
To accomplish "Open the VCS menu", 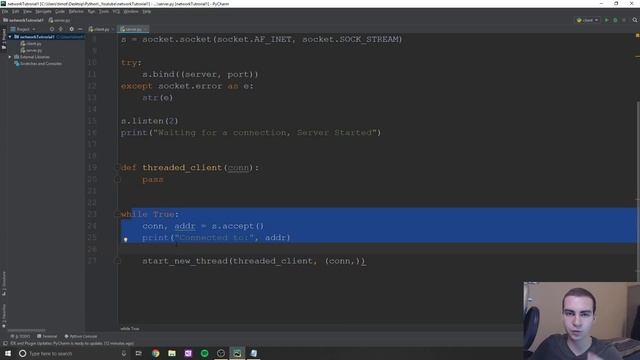I will tap(116, 11).
